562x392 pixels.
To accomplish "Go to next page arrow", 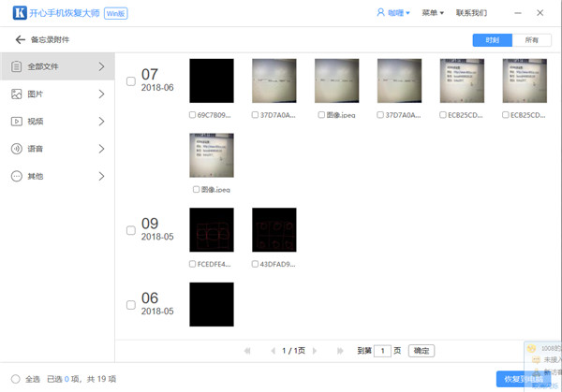I will (x=315, y=351).
